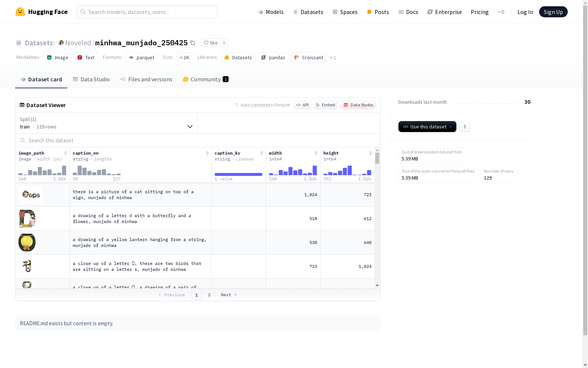Click the Image modality tag
588x368 pixels.
58,57
